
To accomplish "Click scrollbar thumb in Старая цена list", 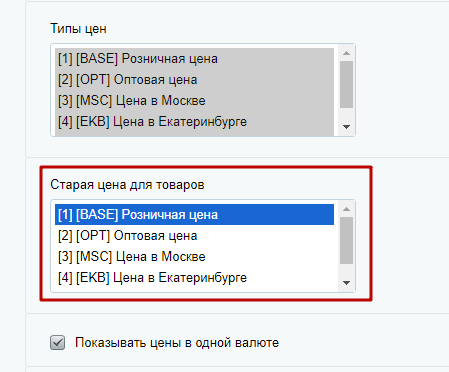I will tap(346, 240).
